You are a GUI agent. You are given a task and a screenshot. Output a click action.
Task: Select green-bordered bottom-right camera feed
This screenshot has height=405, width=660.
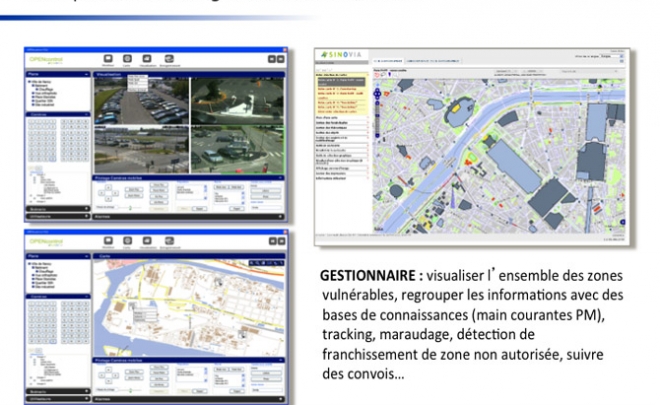(238, 149)
